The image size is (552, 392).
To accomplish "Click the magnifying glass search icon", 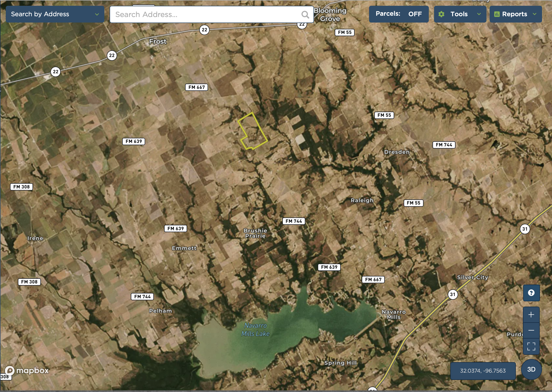I will [x=305, y=14].
